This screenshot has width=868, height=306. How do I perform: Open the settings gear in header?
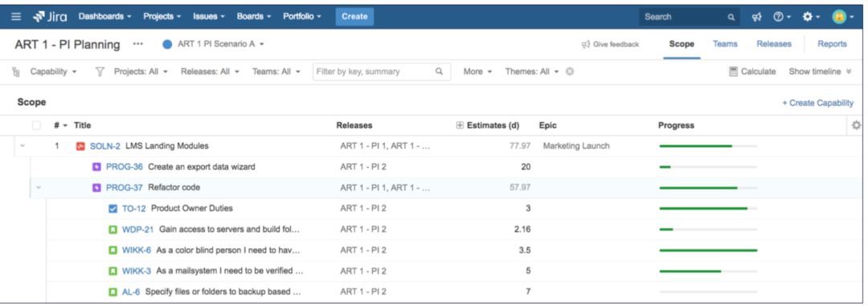(x=810, y=17)
